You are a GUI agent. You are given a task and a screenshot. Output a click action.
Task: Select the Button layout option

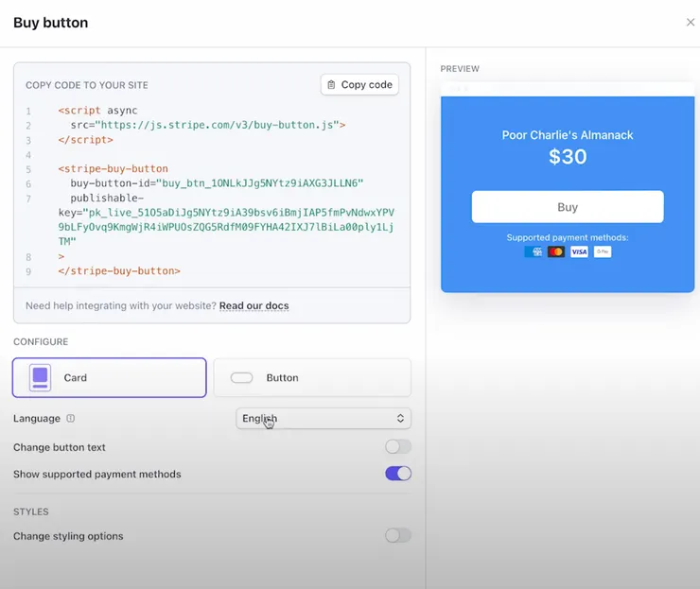pyautogui.click(x=312, y=377)
